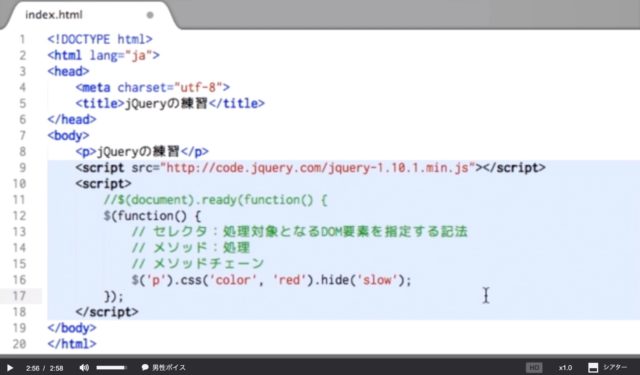Mute audio with the speaker icon
Image resolution: width=640 pixels, height=375 pixels.
tap(84, 368)
